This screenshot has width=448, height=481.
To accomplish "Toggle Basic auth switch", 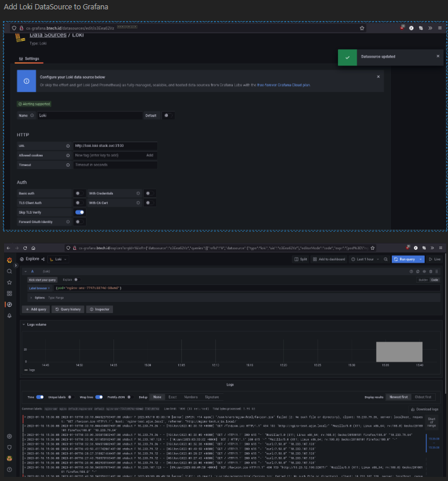I will [x=80, y=193].
